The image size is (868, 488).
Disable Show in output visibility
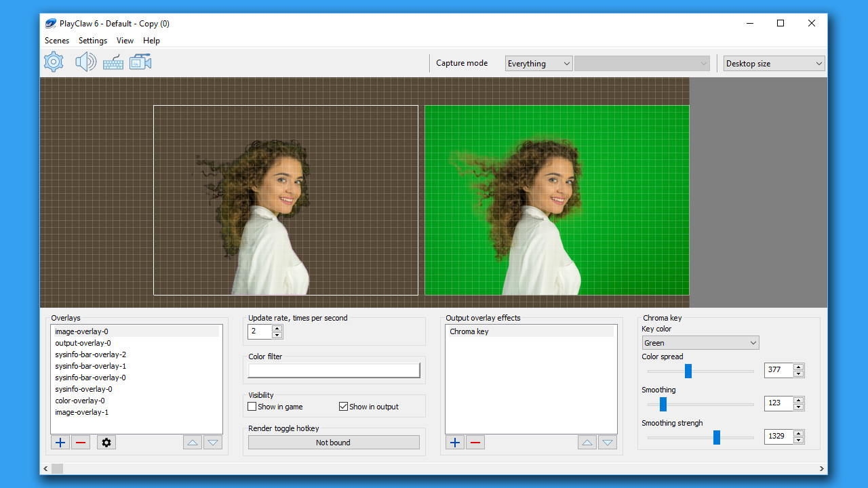[343, 406]
